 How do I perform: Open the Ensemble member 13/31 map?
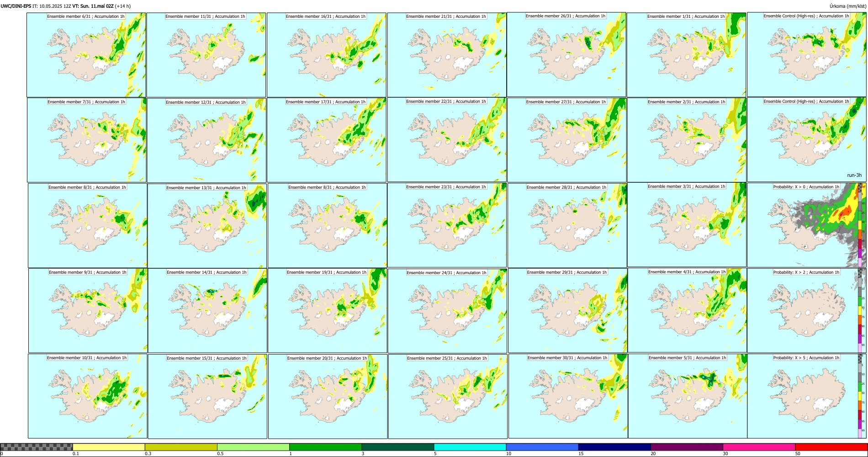207,226
